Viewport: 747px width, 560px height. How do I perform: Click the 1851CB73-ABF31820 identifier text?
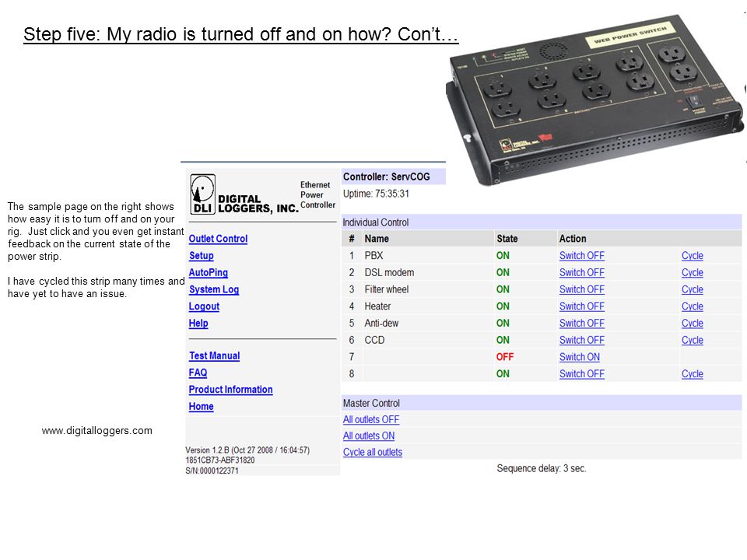pos(219,460)
